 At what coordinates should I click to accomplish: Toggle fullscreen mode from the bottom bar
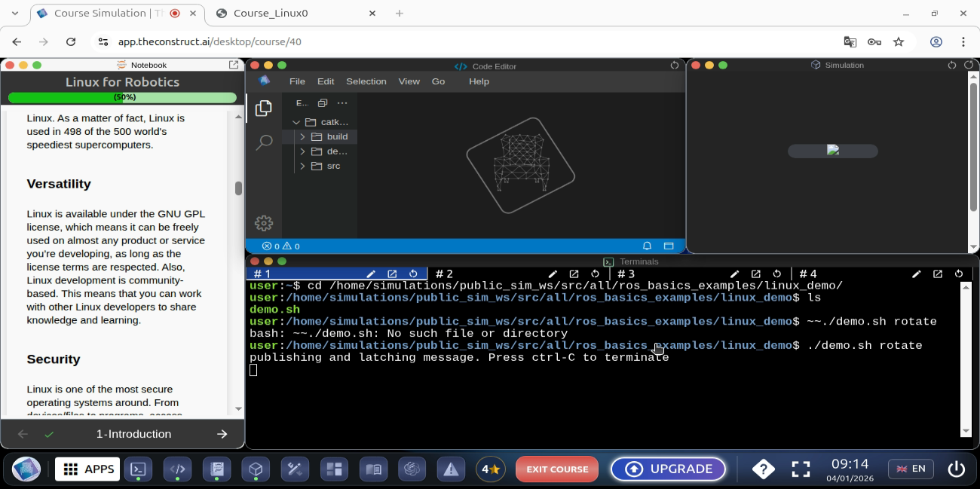[801, 469]
